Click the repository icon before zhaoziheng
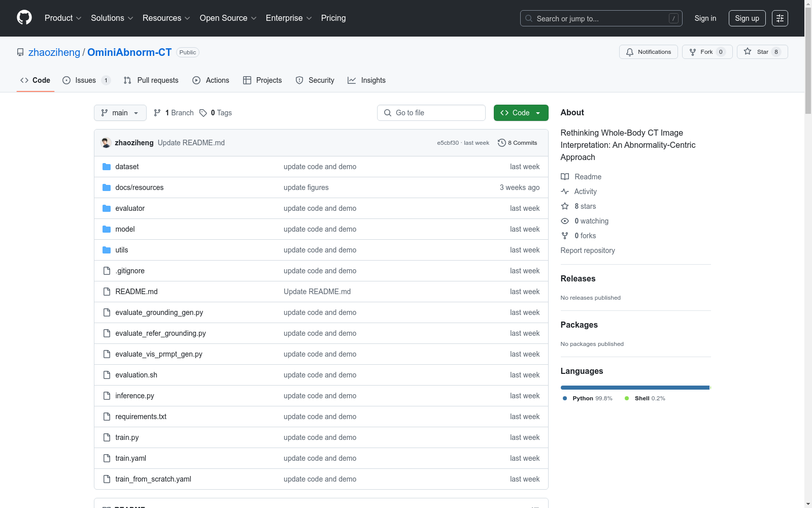 point(20,52)
